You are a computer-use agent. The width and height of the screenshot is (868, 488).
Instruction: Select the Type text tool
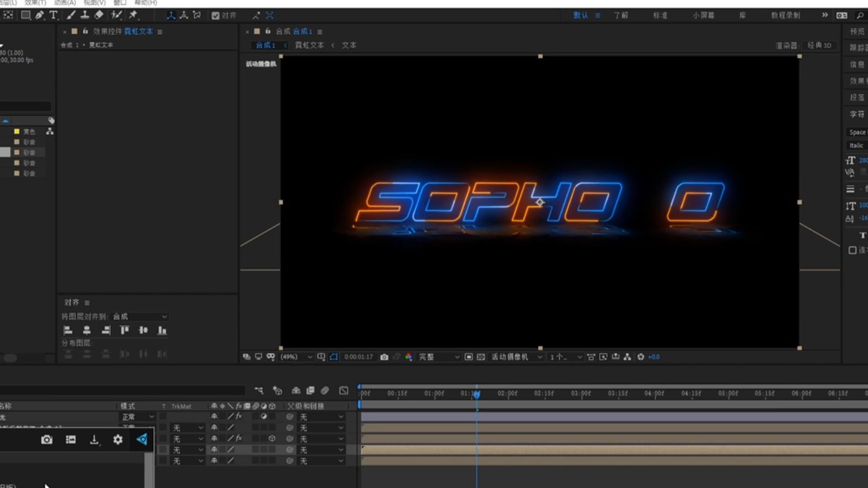click(53, 15)
